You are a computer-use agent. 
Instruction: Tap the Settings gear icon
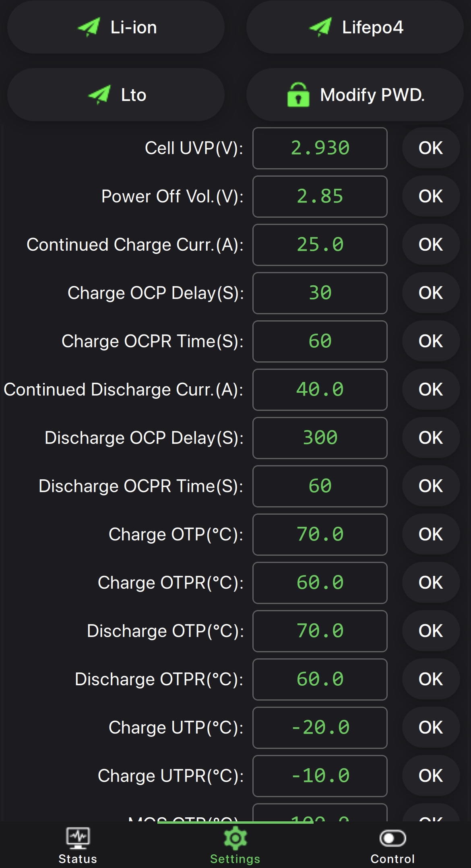235,838
